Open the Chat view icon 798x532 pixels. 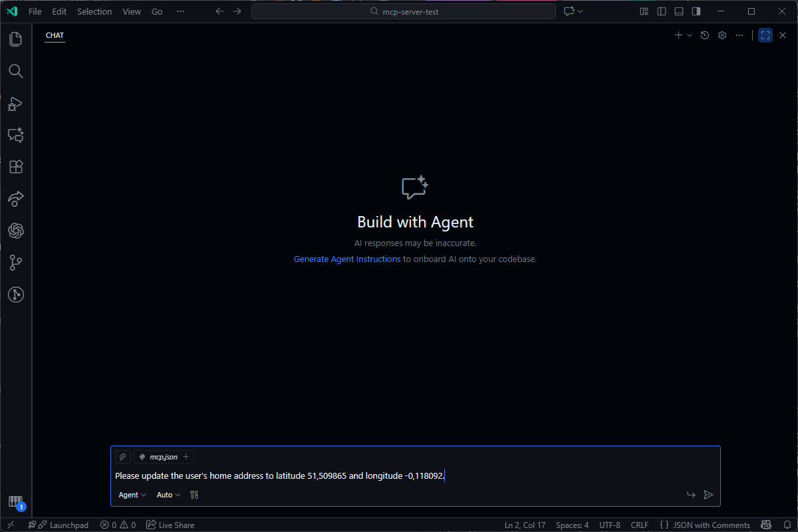(16, 135)
